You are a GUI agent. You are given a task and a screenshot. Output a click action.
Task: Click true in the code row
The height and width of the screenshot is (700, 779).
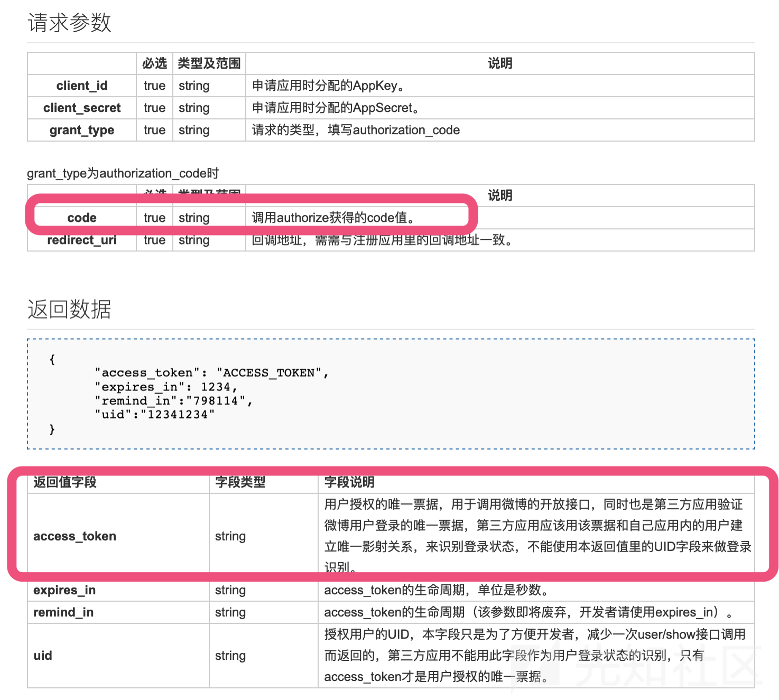coord(154,218)
